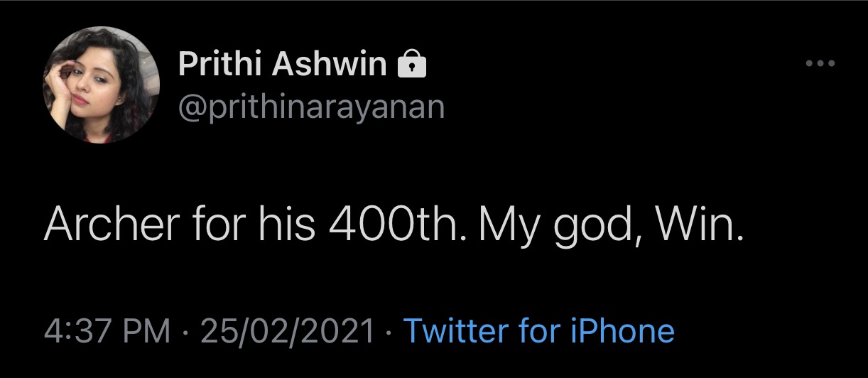Open the Twitter for iPhone source link
Image resolution: width=868 pixels, height=378 pixels.
(x=538, y=331)
